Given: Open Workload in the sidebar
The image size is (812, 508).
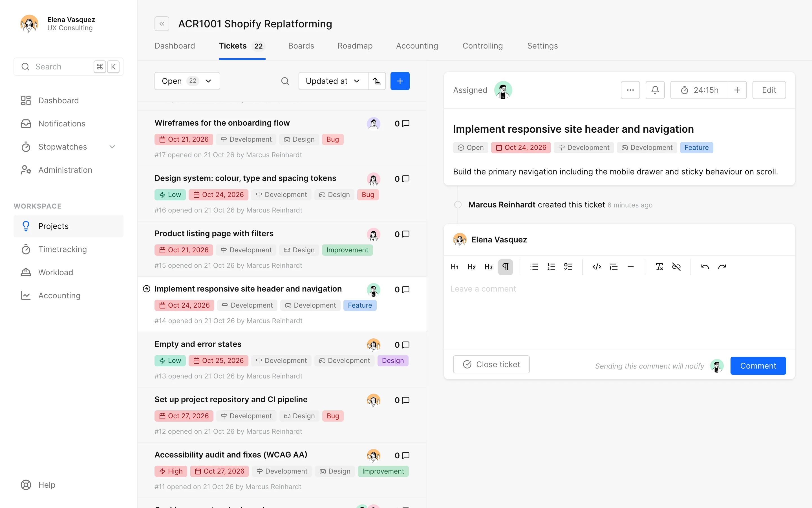Looking at the screenshot, I should 69,272.
